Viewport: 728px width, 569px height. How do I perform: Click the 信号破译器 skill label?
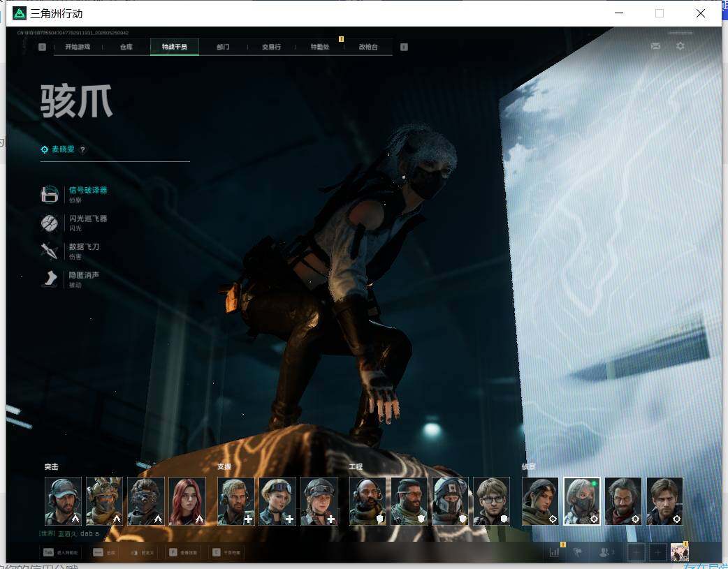pyautogui.click(x=88, y=191)
